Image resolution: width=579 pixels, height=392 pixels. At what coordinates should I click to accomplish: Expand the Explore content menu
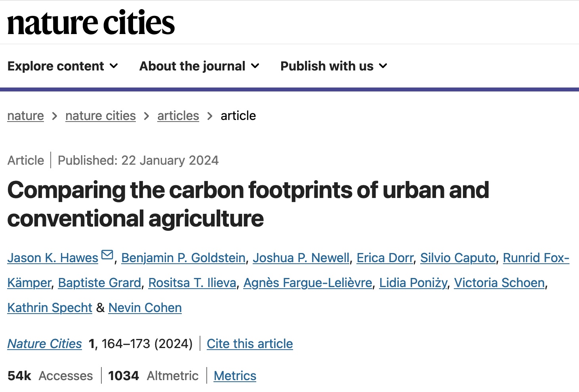pos(63,66)
